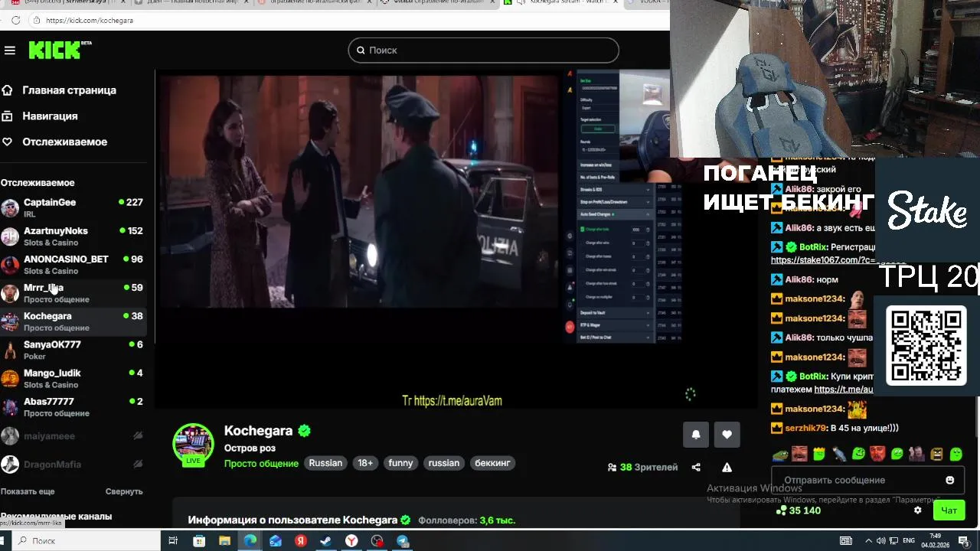The image size is (980, 551).
Task: Toggle notifications bell for Kochegara
Action: point(696,434)
